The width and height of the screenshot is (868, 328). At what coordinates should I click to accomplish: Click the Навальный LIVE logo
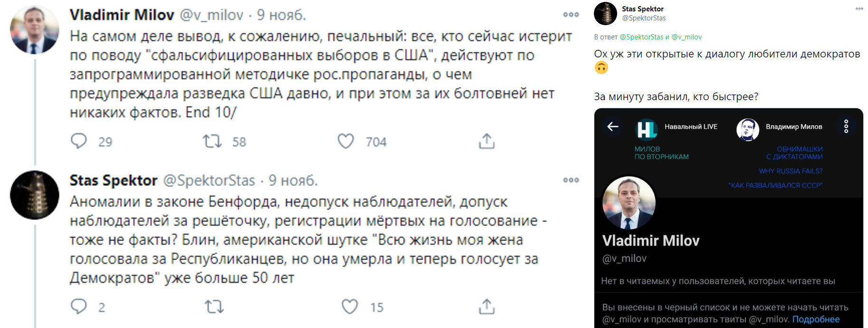point(646,128)
